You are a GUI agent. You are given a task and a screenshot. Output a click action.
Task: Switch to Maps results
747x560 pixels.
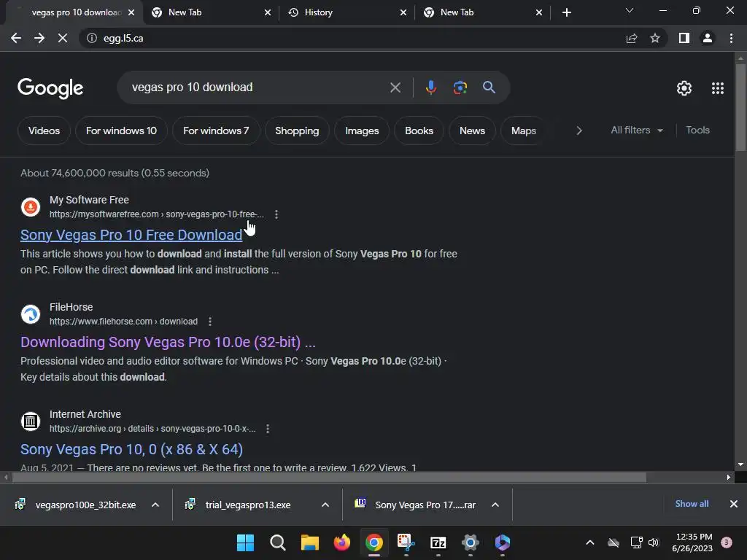click(523, 131)
